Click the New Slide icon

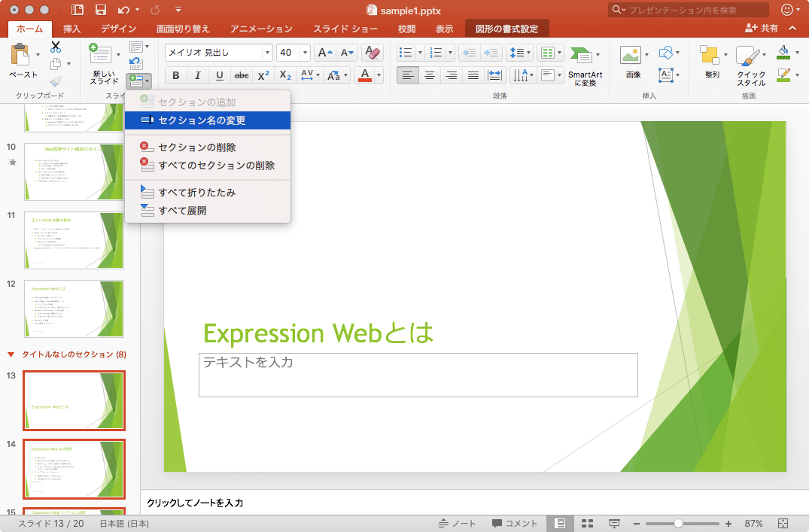[100, 54]
